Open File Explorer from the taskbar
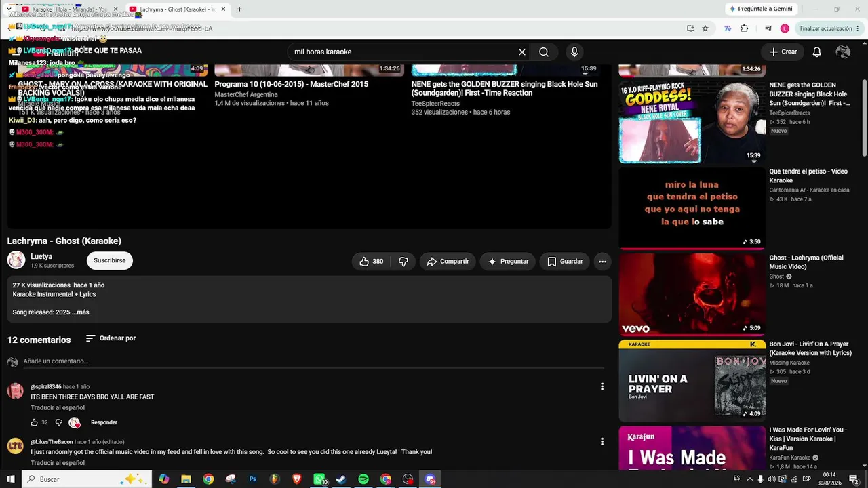The width and height of the screenshot is (868, 488). pos(186,479)
